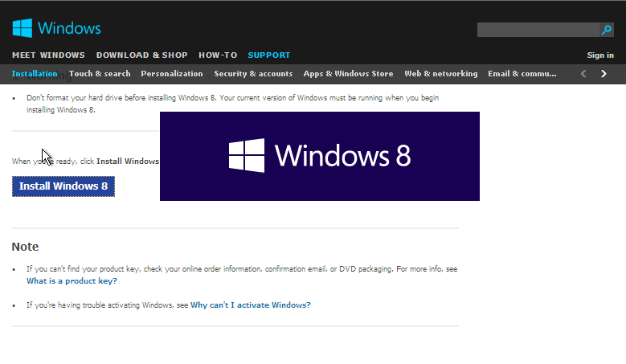The height and width of the screenshot is (364, 626).
Task: Select the Touch & search tab
Action: point(100,73)
